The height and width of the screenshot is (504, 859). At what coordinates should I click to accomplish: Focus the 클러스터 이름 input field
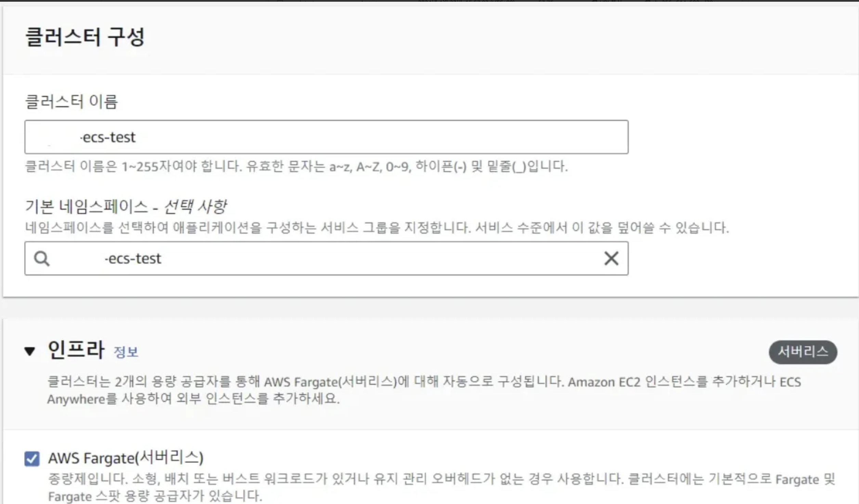coord(326,137)
